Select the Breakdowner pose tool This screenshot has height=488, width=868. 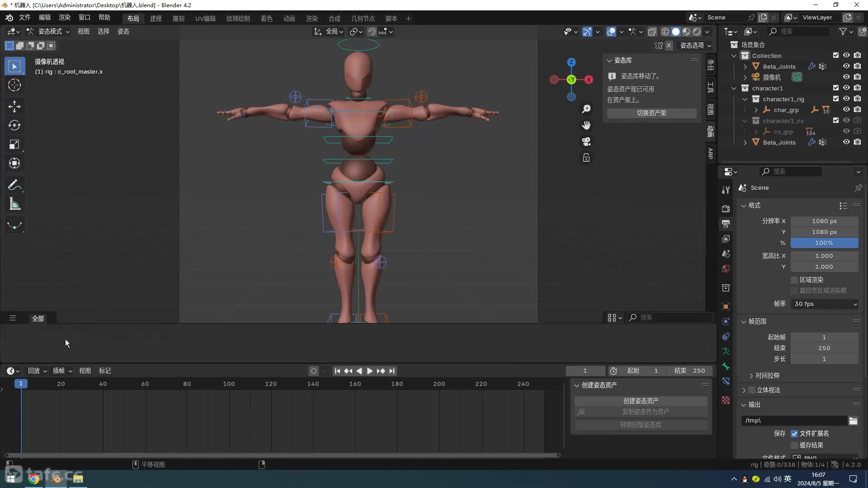click(x=14, y=225)
